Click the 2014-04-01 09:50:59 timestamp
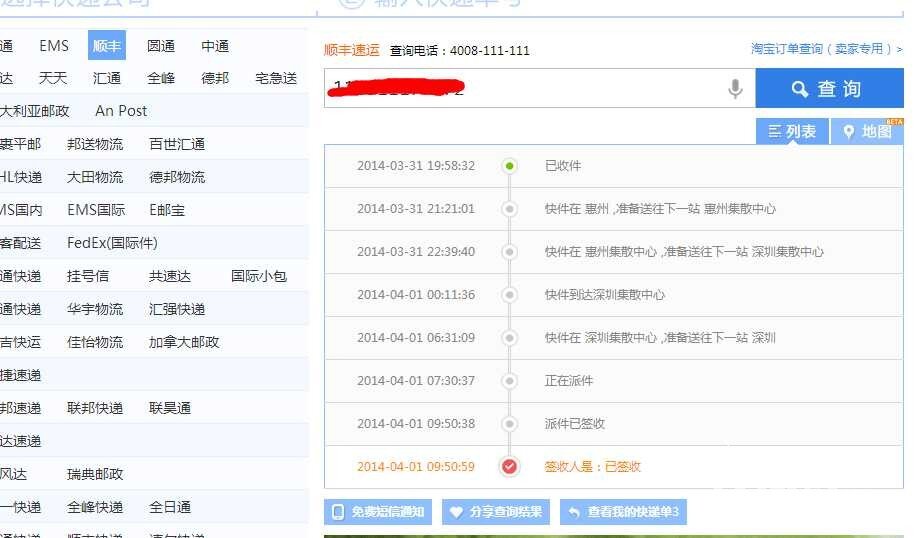Image resolution: width=922 pixels, height=538 pixels. [416, 466]
